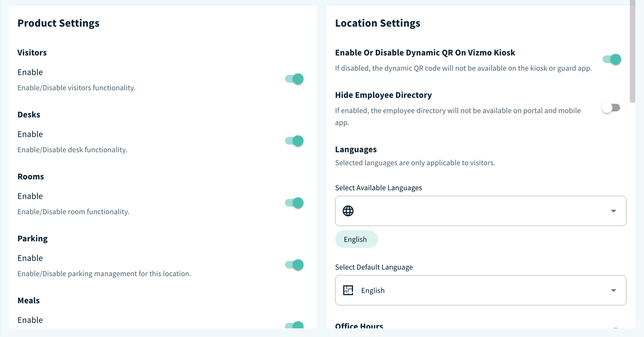Image resolution: width=644 pixels, height=337 pixels.
Task: Click the English language chip
Action: [x=356, y=239]
